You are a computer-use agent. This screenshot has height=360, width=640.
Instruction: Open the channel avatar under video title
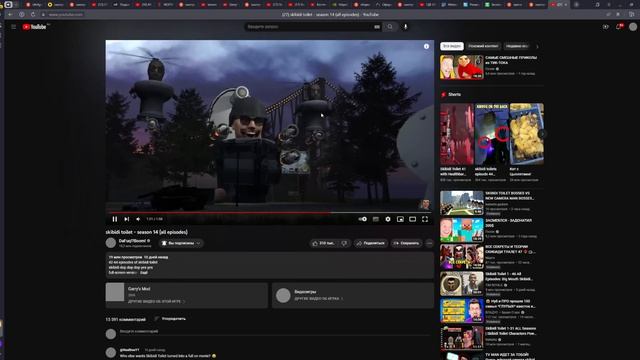click(x=111, y=243)
